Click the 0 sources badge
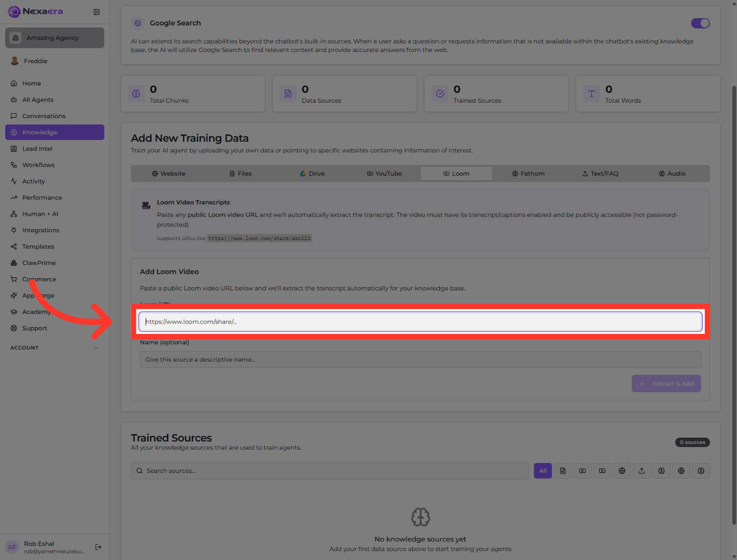This screenshot has height=560, width=737. click(692, 442)
